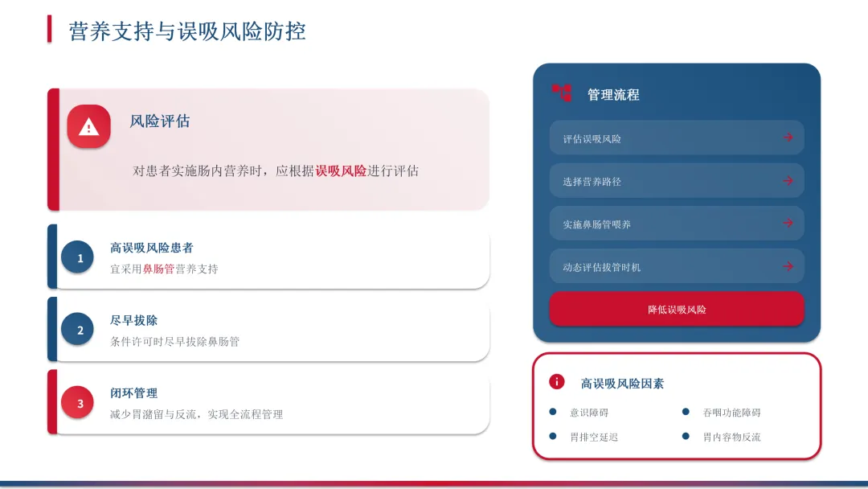Select the 高误吸风险患者 card

[268, 257]
